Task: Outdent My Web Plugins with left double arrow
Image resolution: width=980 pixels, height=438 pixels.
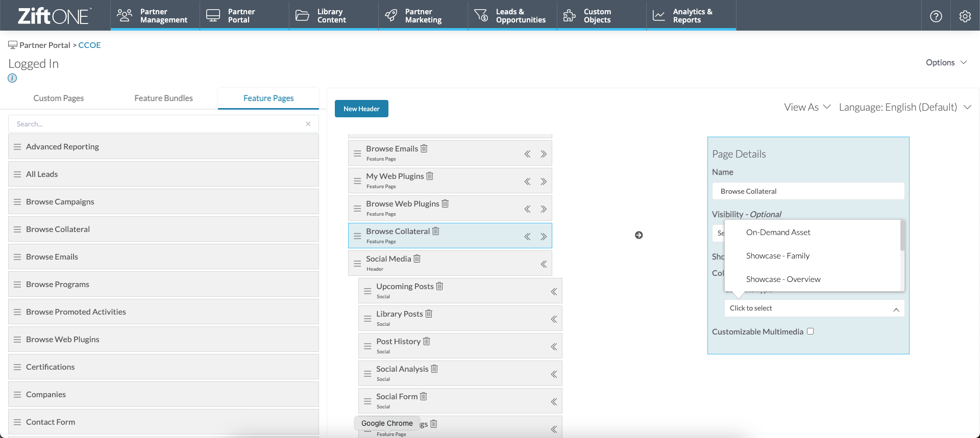Action: point(527,182)
